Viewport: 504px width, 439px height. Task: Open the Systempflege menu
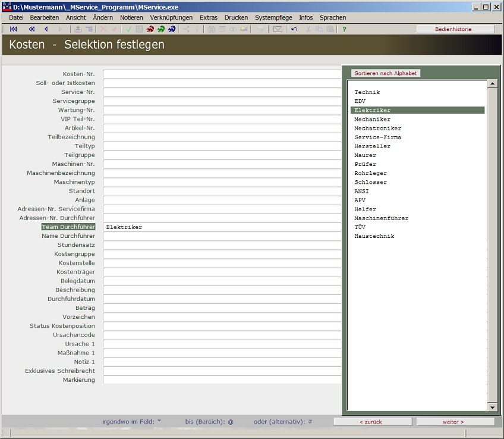273,18
